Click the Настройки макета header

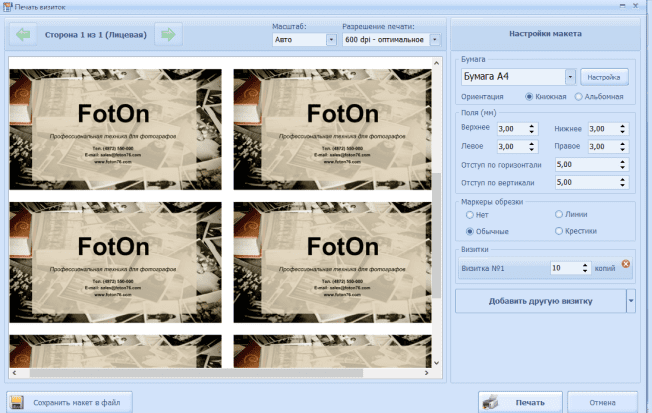point(545,34)
